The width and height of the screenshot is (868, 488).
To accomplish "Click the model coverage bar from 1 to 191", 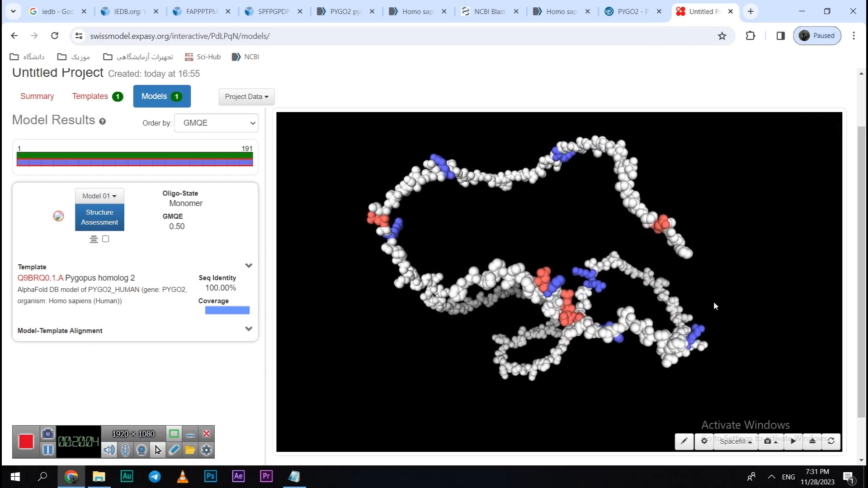I will (x=135, y=159).
